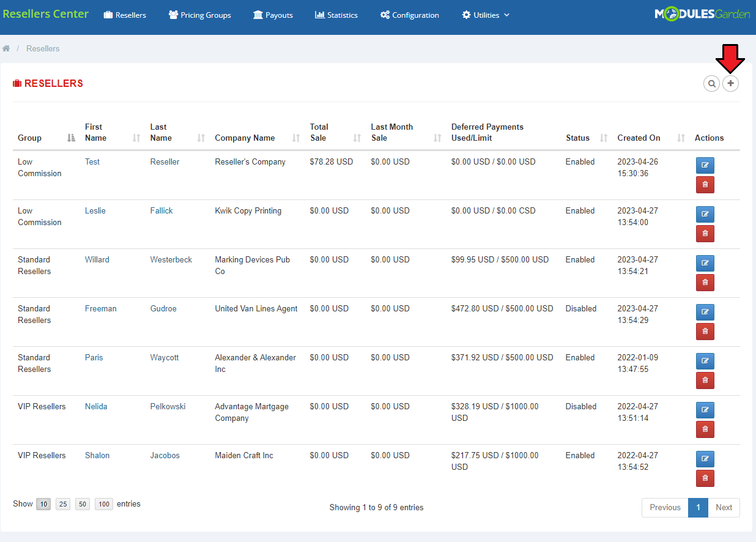This screenshot has height=542, width=756.
Task: Click the add reseller plus icon
Action: [730, 83]
